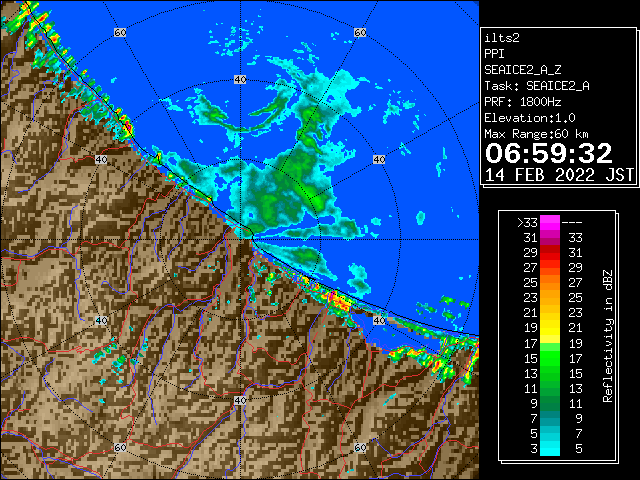Click the '40' range label south of radar
This screenshot has width=640, height=480.
point(240,400)
